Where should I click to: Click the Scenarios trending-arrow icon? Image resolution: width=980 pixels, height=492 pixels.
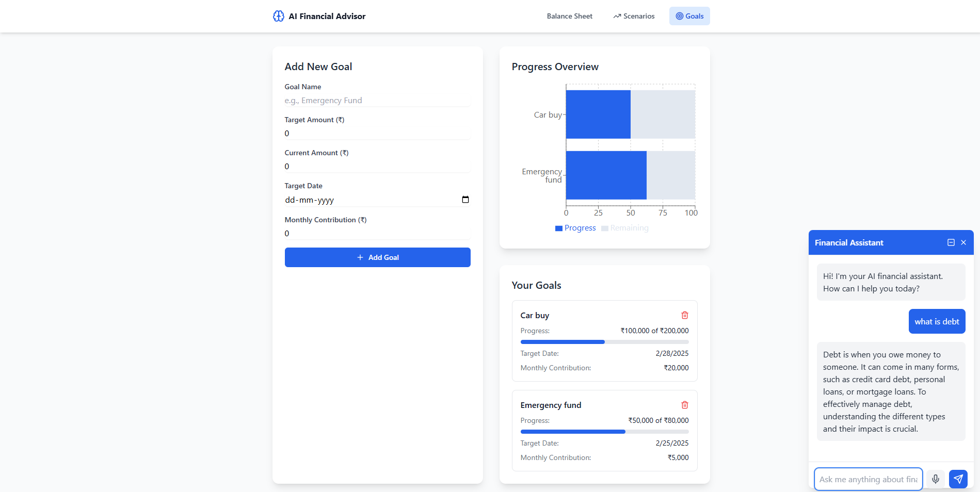pyautogui.click(x=617, y=16)
